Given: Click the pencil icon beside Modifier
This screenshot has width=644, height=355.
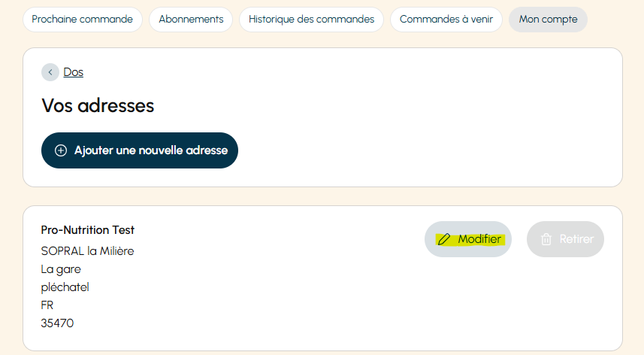Looking at the screenshot, I should coord(444,239).
